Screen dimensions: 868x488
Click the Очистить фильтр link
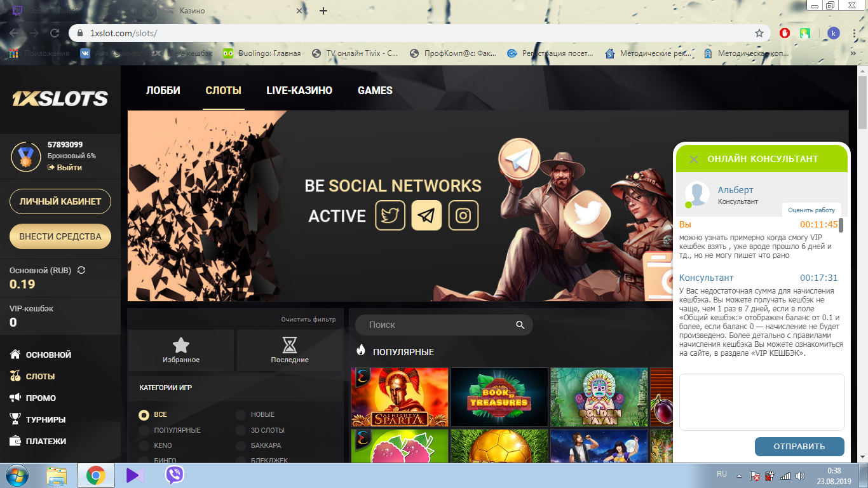pos(309,319)
